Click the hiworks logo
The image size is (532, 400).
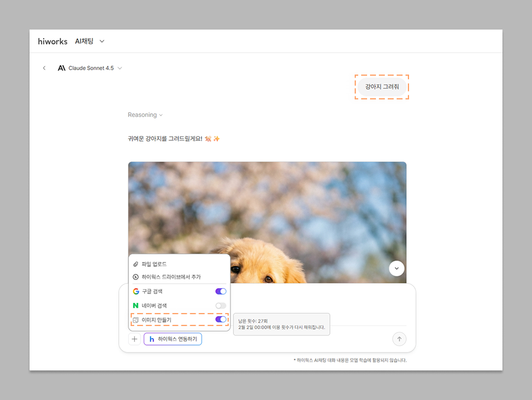pos(52,41)
